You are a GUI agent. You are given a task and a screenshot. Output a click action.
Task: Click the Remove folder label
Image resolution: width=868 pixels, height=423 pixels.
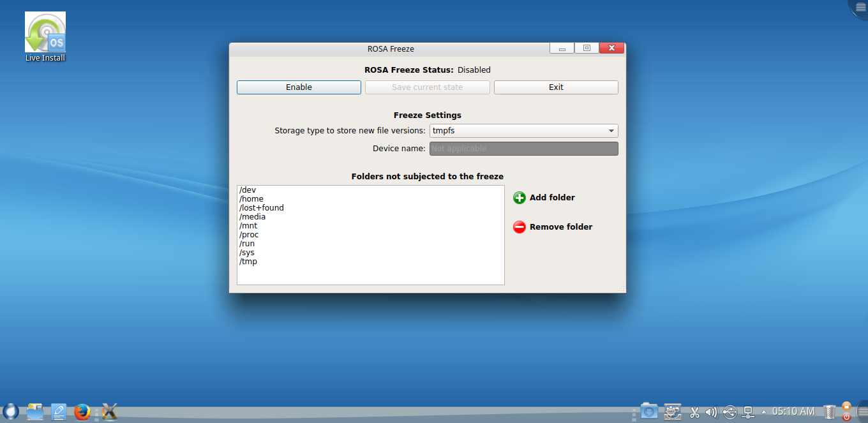pyautogui.click(x=561, y=227)
